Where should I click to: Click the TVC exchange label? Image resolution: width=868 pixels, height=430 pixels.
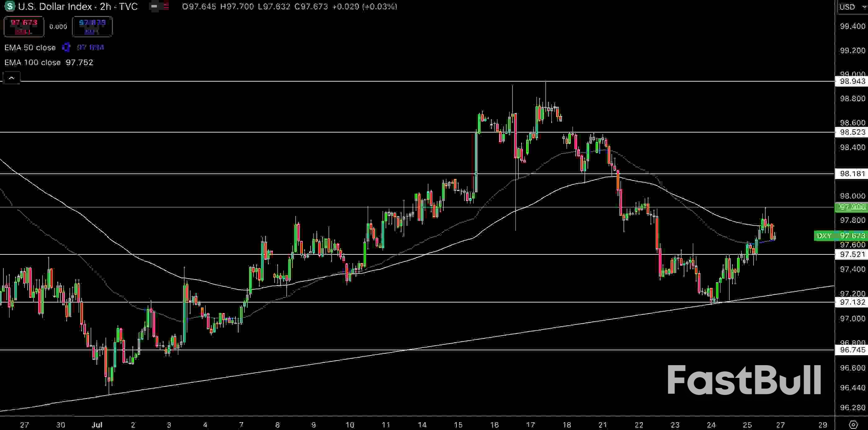click(x=128, y=7)
